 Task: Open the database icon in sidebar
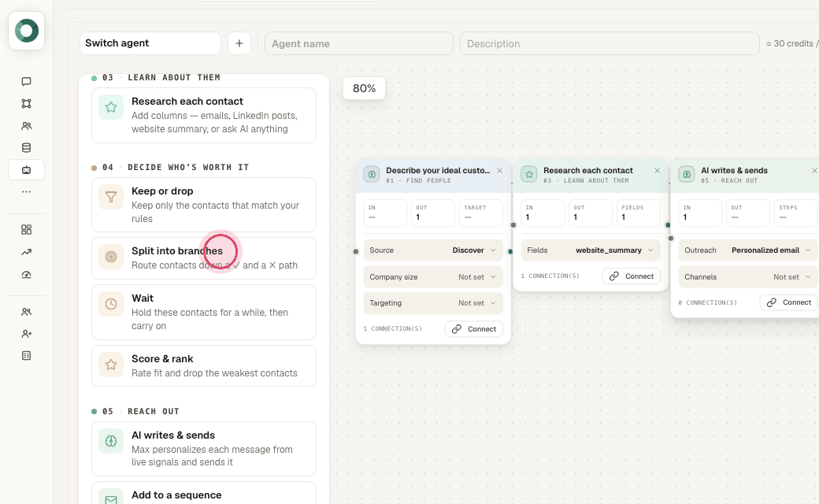[x=26, y=148]
